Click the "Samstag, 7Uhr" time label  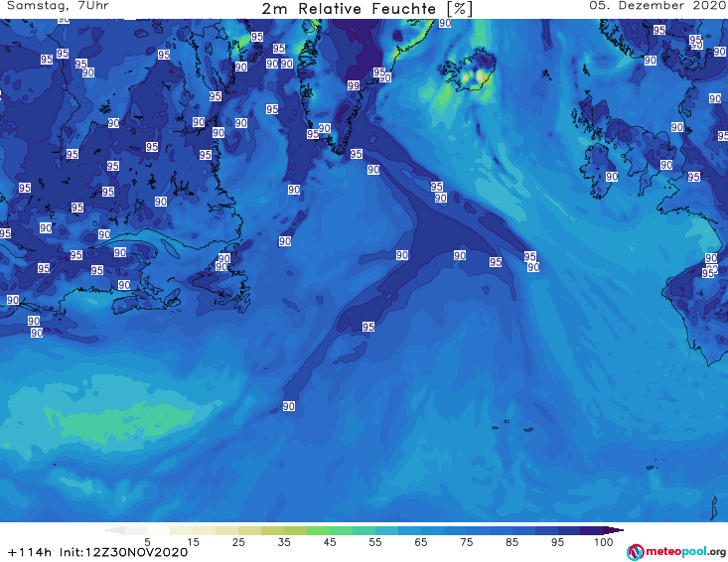58,6
